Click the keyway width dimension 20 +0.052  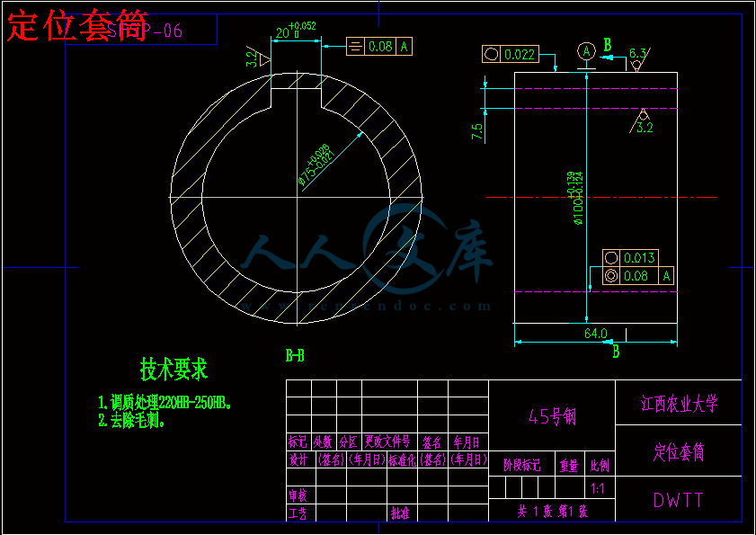point(296,30)
